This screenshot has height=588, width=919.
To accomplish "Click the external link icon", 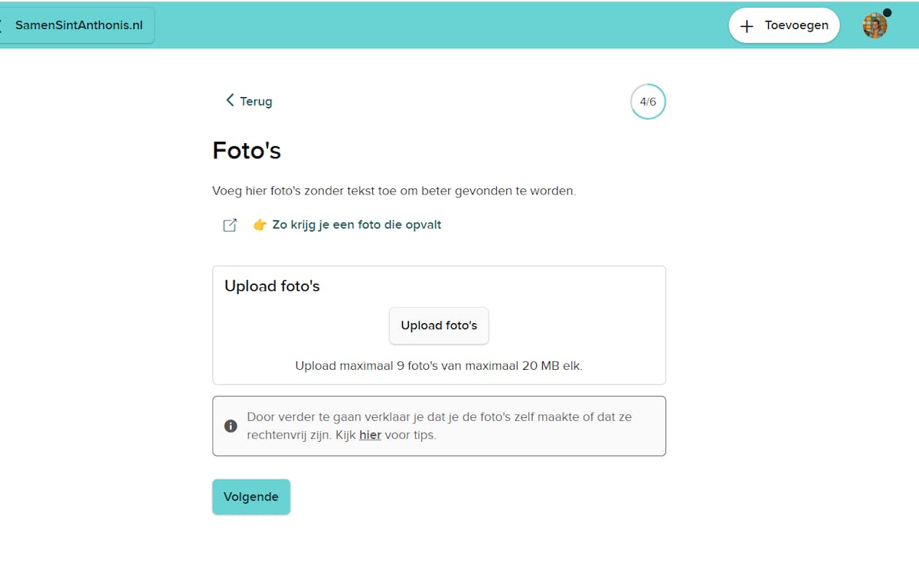I will point(230,225).
